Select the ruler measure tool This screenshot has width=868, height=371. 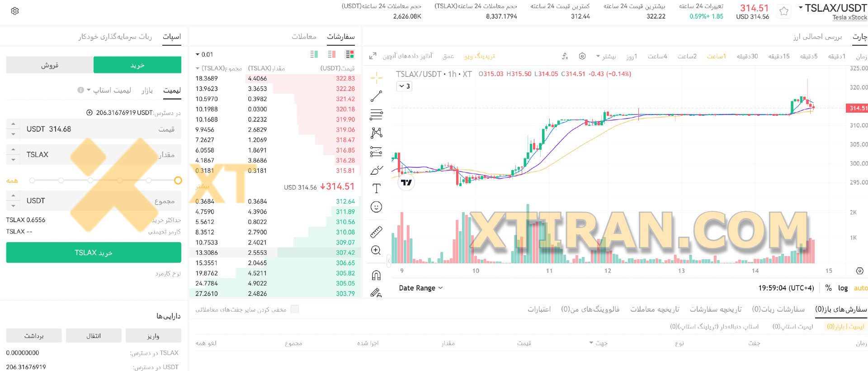[376, 232]
